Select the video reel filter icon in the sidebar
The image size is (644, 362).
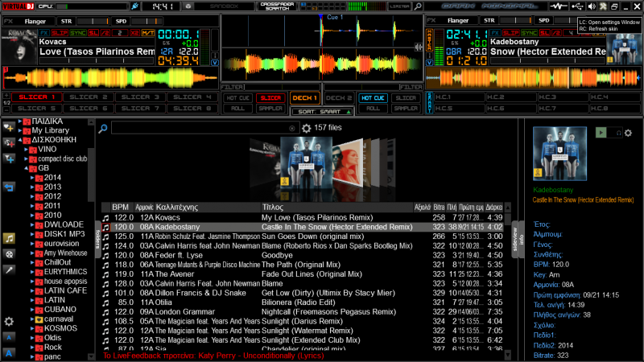pyautogui.click(x=9, y=253)
